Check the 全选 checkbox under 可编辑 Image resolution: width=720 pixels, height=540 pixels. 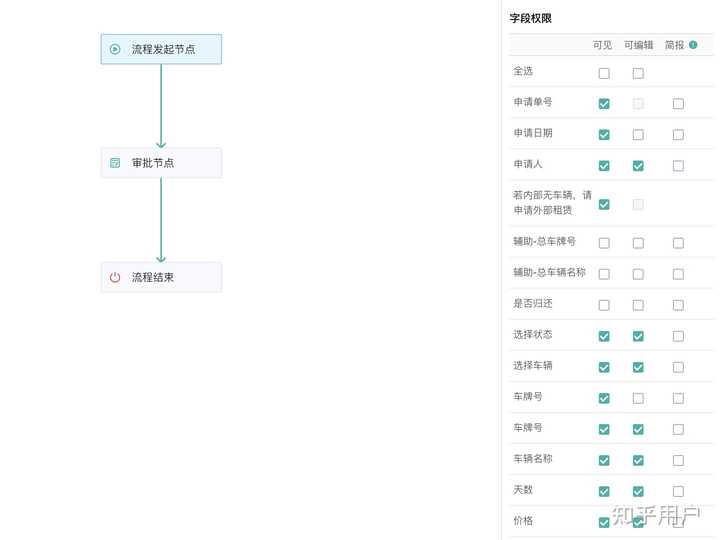point(638,73)
